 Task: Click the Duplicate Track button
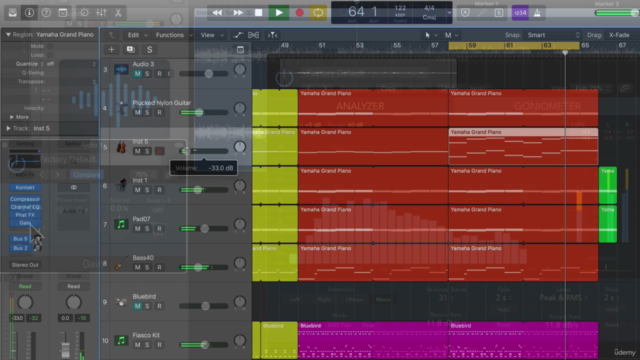(131, 50)
